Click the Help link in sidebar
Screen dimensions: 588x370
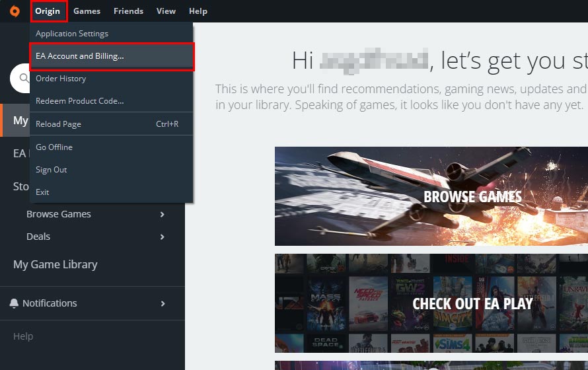pyautogui.click(x=23, y=336)
